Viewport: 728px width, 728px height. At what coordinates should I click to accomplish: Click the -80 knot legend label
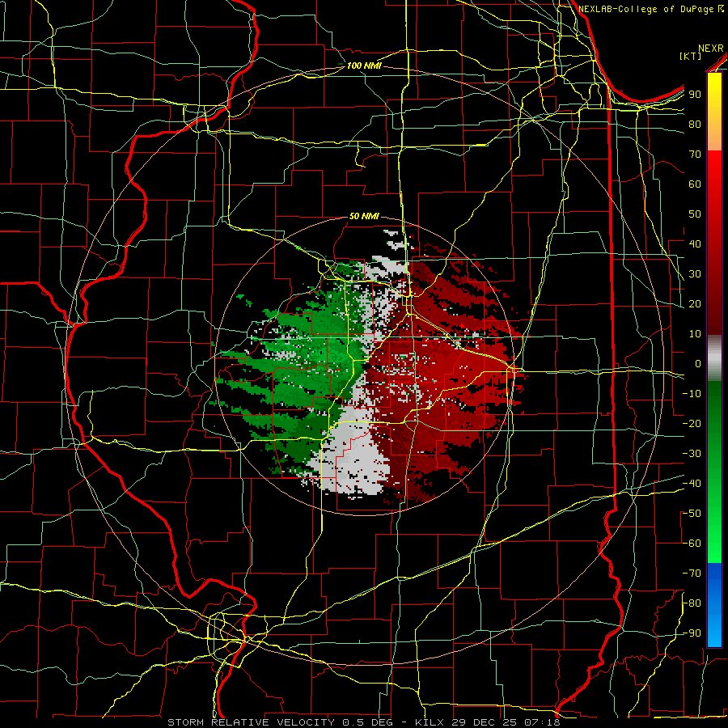point(692,603)
